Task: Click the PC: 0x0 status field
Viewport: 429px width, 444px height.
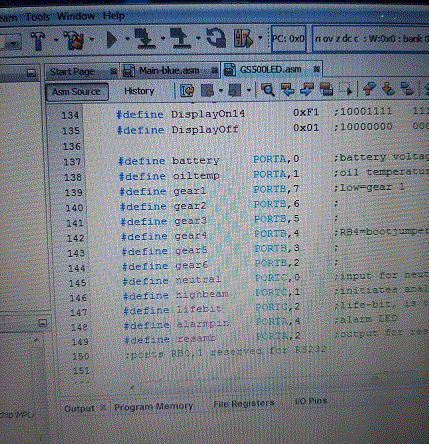Action: coord(289,39)
